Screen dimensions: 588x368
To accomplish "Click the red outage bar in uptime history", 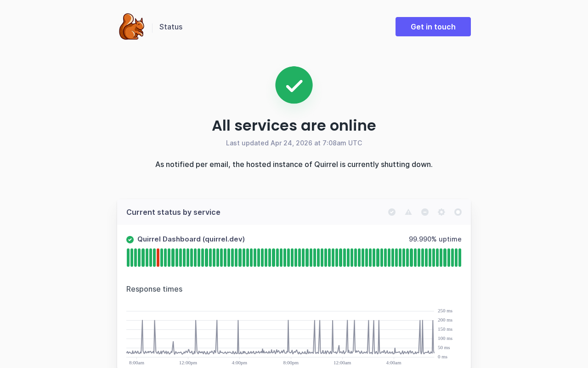I will click(x=158, y=258).
